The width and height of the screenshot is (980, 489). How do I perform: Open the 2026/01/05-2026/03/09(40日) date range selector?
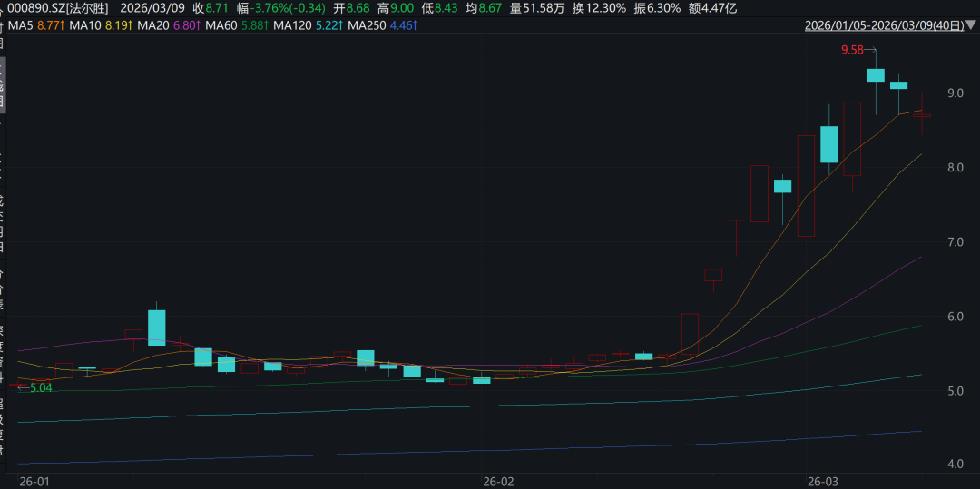[883, 25]
